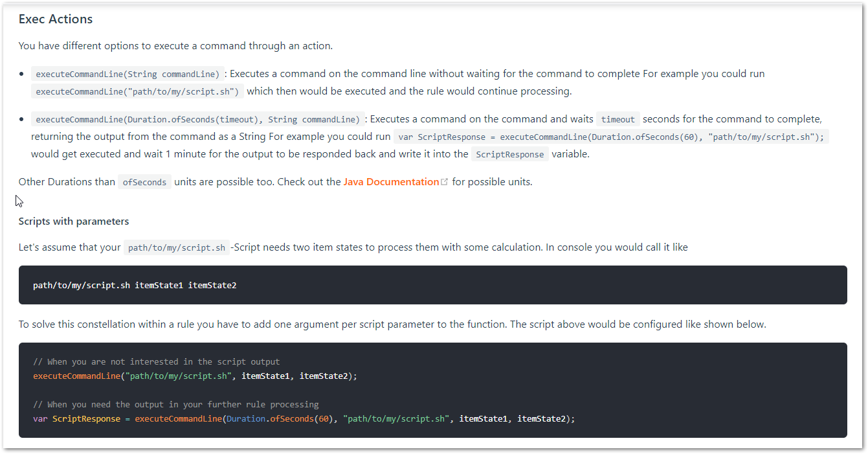Click Duration in the dark code block

(x=245, y=419)
